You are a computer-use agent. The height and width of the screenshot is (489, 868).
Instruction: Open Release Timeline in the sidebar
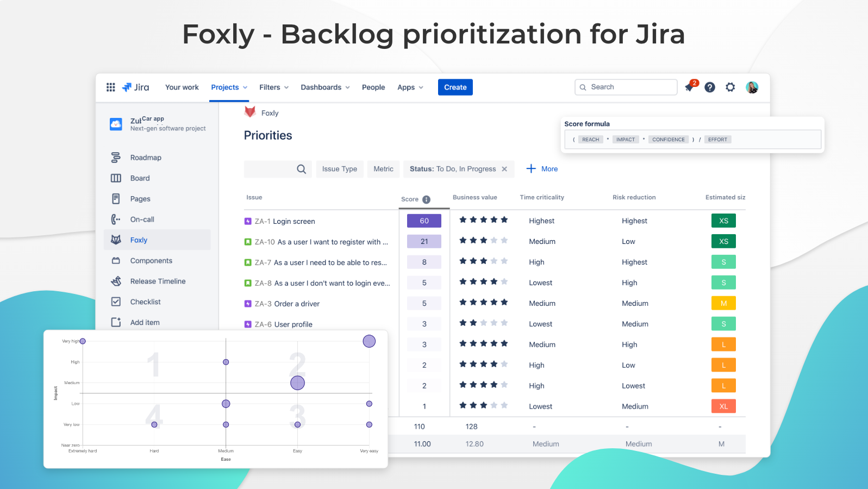point(158,281)
